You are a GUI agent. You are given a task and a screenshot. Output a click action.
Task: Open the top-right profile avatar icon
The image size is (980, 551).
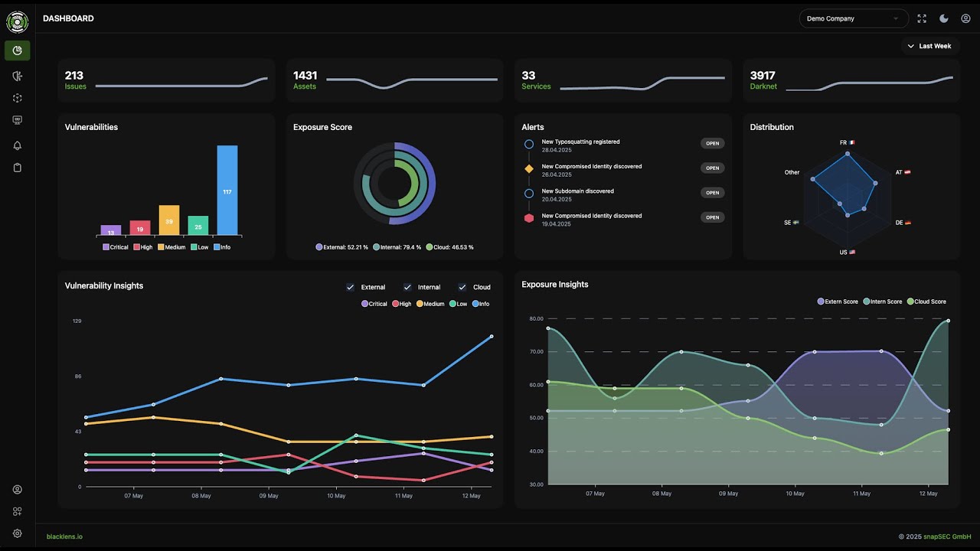pos(965,18)
